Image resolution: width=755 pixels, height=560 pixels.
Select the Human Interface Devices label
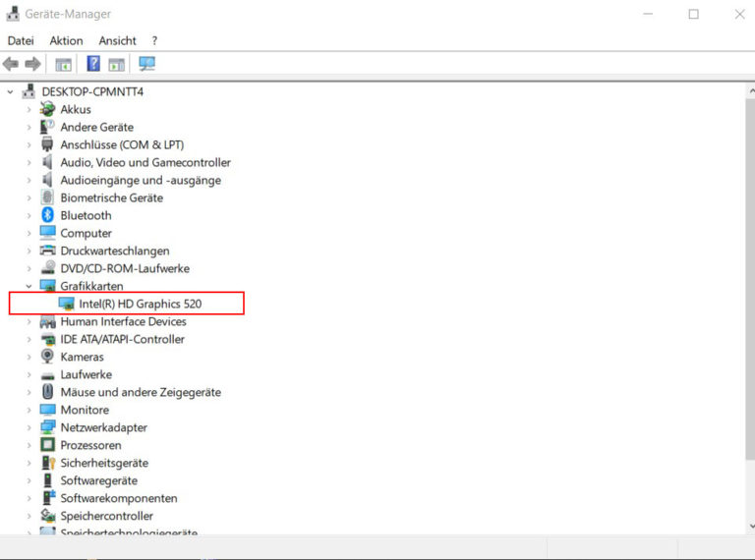(123, 321)
